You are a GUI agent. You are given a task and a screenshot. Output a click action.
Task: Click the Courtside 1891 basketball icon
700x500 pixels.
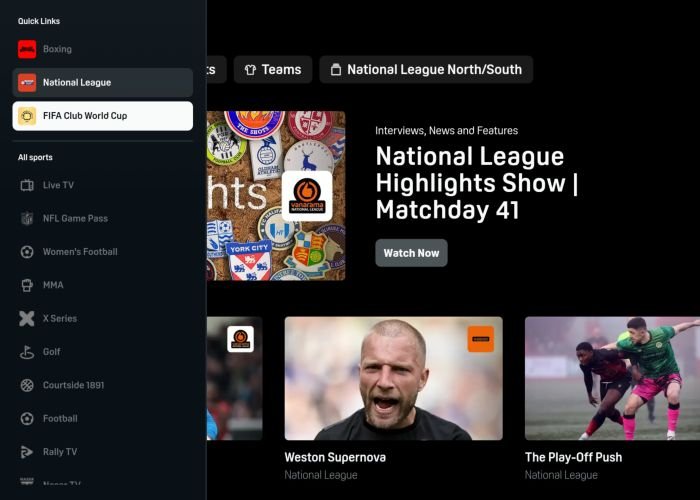coord(27,385)
